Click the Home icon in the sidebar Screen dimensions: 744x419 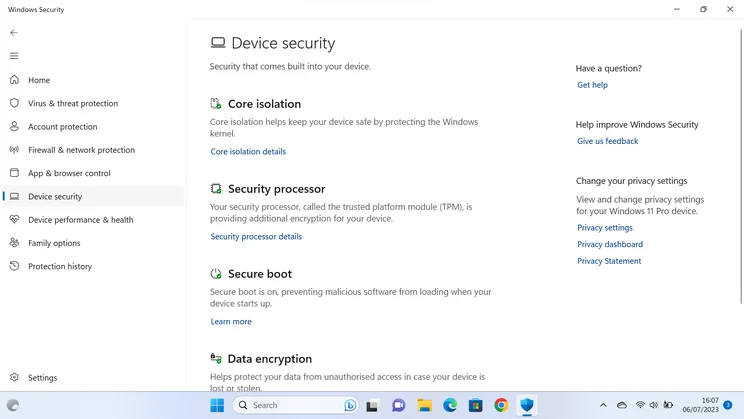(x=14, y=80)
